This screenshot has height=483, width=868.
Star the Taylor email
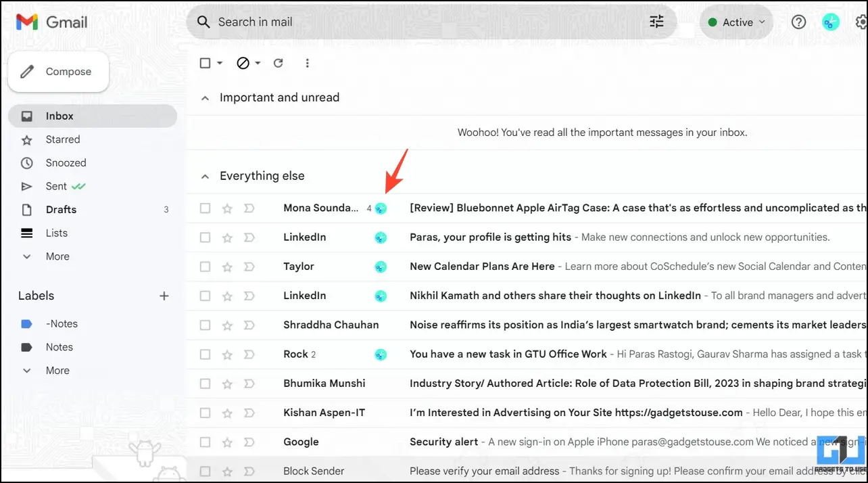click(x=227, y=267)
